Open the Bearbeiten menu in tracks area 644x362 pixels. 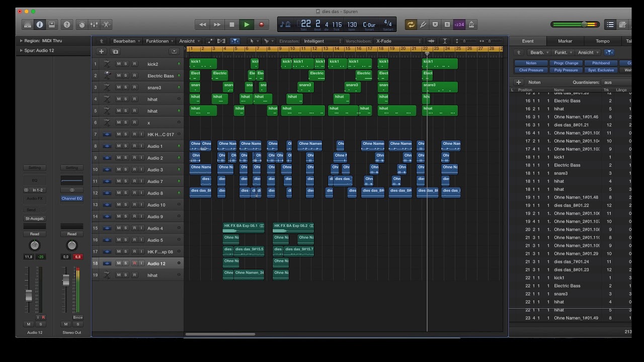point(126,41)
